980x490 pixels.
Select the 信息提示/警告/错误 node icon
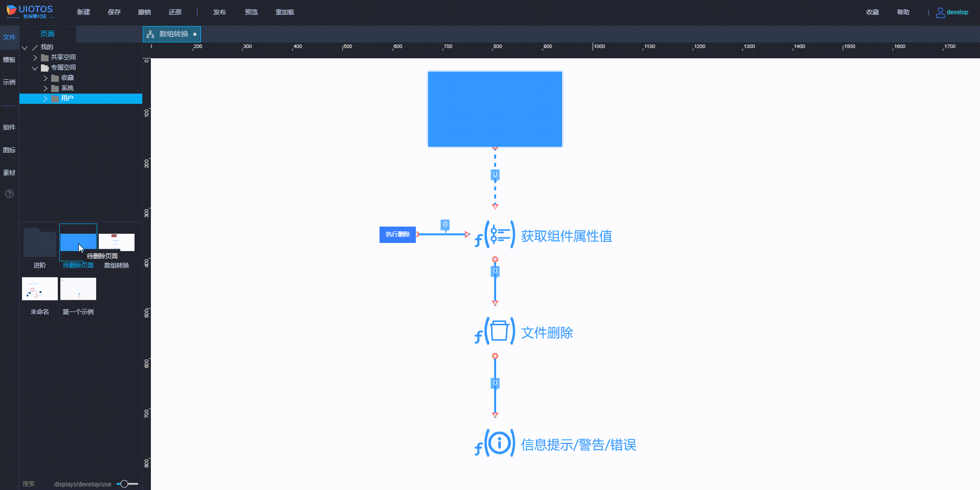pos(495,444)
